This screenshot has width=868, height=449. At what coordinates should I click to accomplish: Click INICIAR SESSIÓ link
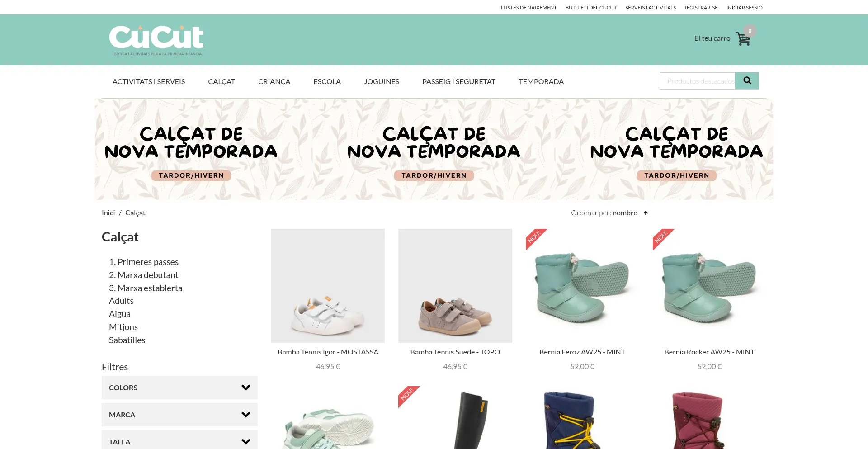point(744,8)
